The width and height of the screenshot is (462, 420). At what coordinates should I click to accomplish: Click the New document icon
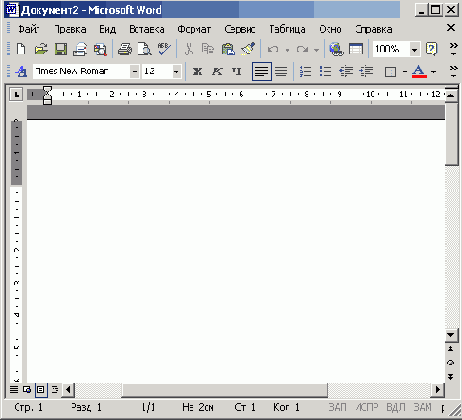tap(21, 49)
